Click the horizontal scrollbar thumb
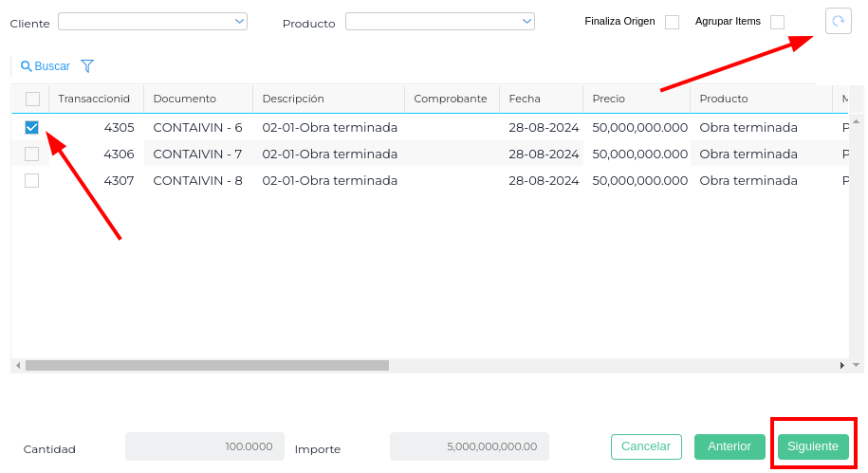868x473 pixels. (x=207, y=365)
